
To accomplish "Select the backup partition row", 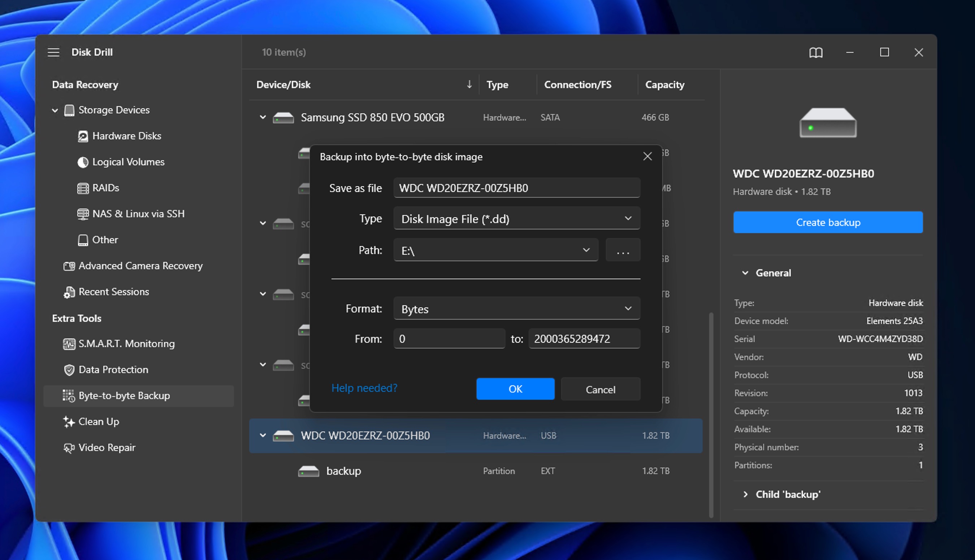I will 476,471.
